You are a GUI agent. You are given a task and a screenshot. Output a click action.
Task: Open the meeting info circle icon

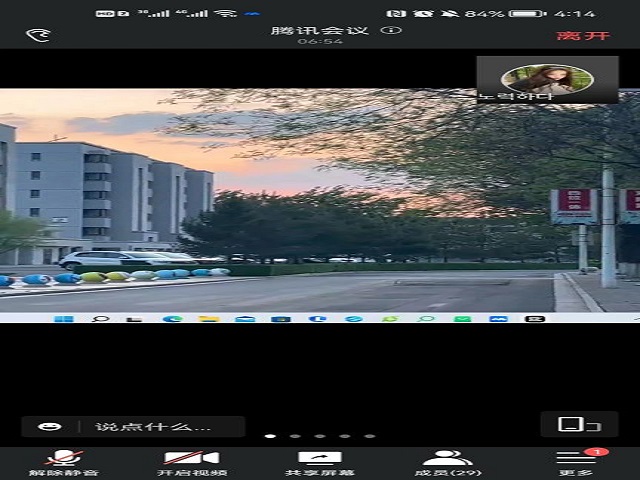click(x=392, y=30)
